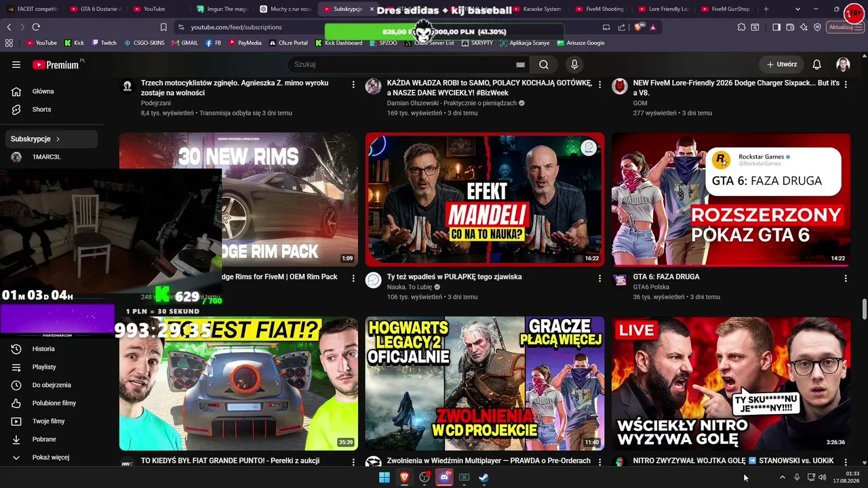
Task: Open Discord from the taskbar
Action: click(444, 477)
